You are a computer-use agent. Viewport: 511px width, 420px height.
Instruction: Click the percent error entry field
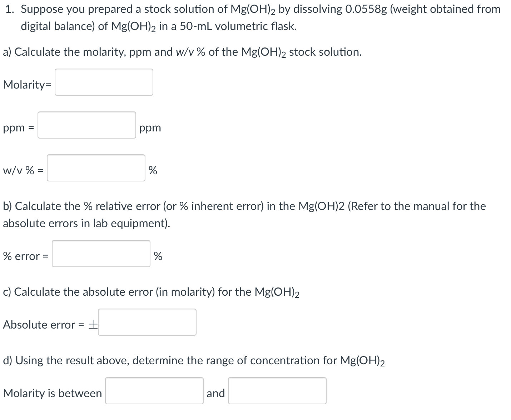tap(101, 254)
